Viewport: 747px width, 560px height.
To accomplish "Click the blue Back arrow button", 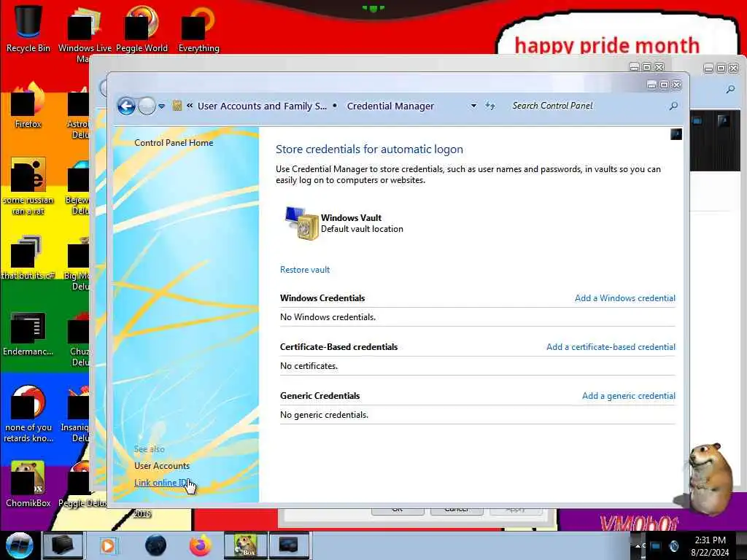I will pos(127,106).
